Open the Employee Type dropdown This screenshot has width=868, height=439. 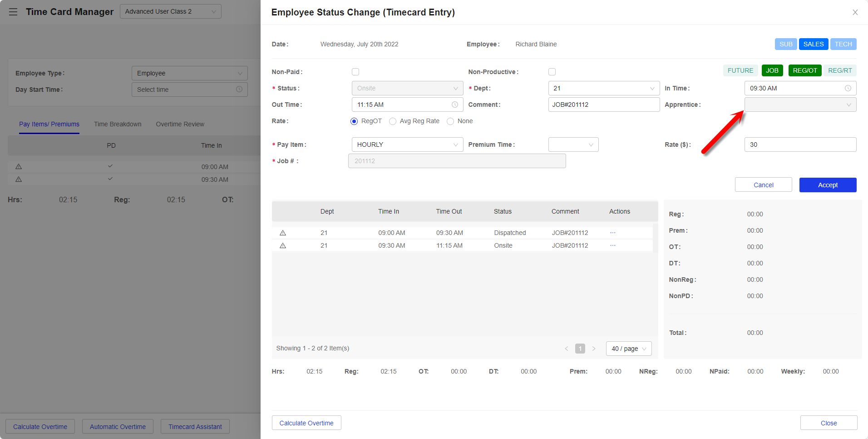pyautogui.click(x=190, y=73)
